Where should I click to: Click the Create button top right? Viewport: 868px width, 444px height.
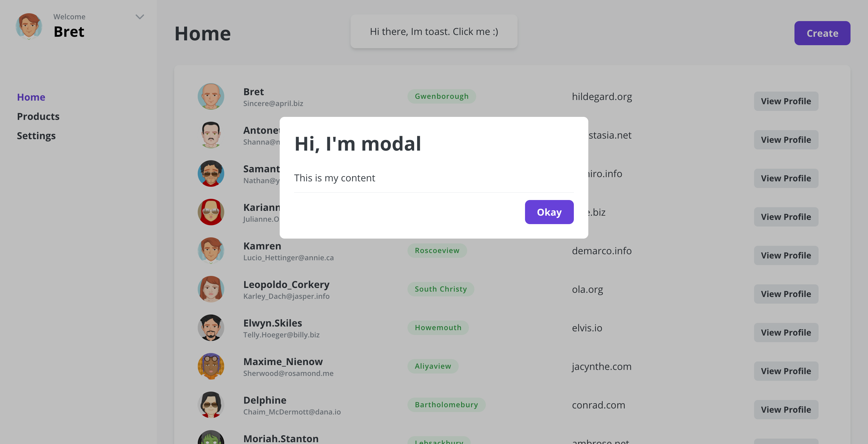822,33
